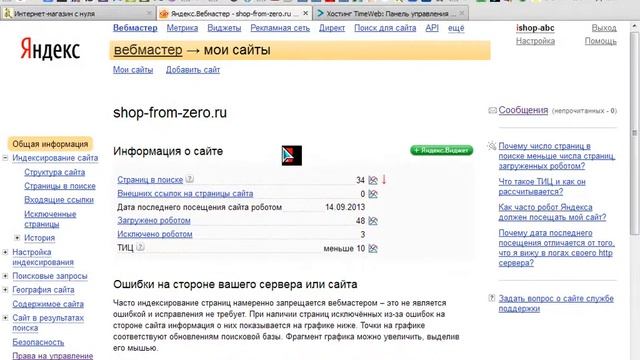Close the Хостинг TimeWeb tab
The width and height of the screenshot is (640, 360).
462,13
